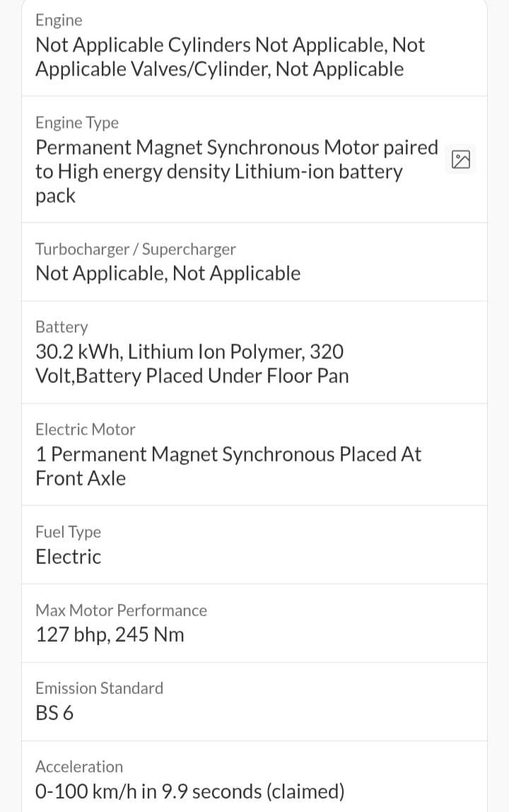Tap the Electric Motor label
509x812 pixels.
coord(86,429)
